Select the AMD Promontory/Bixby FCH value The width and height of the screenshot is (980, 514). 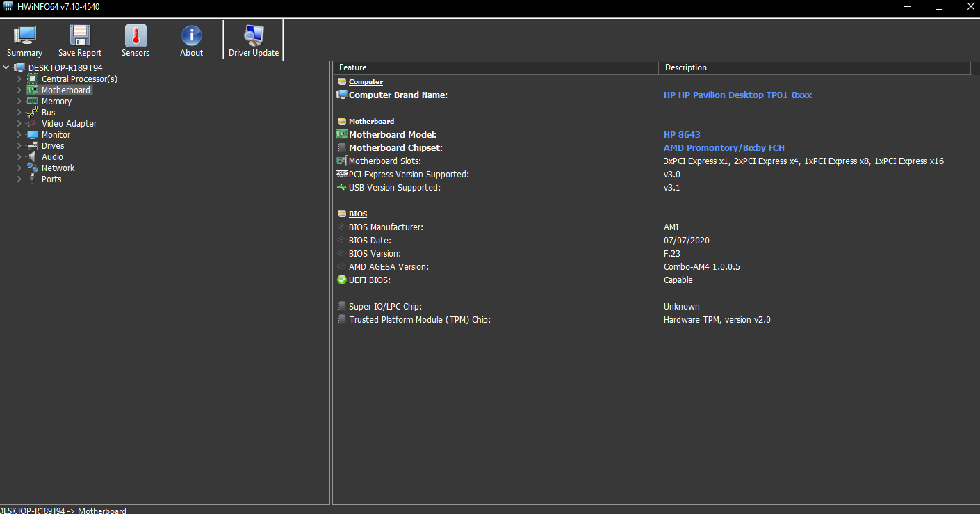724,147
